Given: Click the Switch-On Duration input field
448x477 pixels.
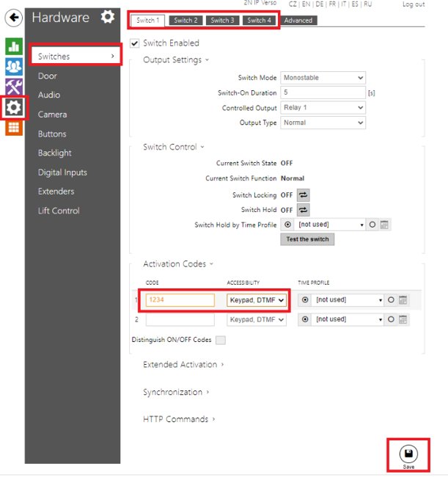Looking at the screenshot, I should coord(323,93).
